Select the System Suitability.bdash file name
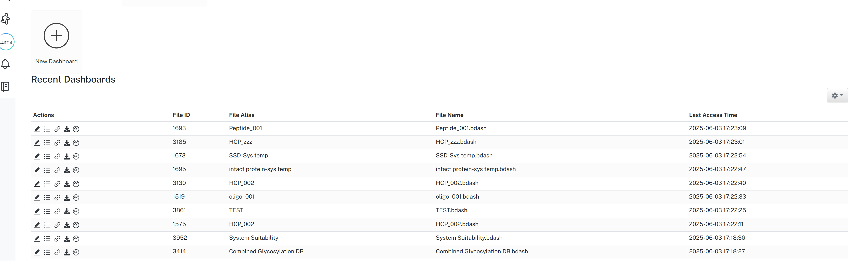 click(469, 238)
